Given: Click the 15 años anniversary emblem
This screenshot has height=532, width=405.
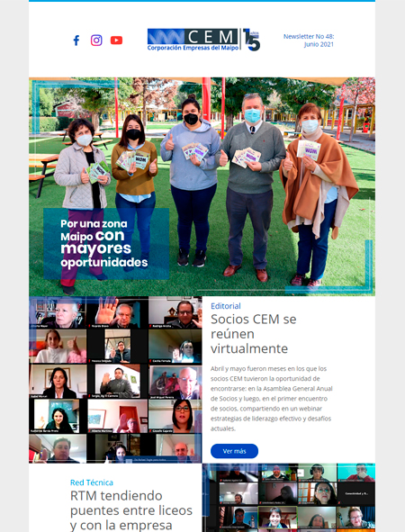Looking at the screenshot, I should pyautogui.click(x=251, y=40).
